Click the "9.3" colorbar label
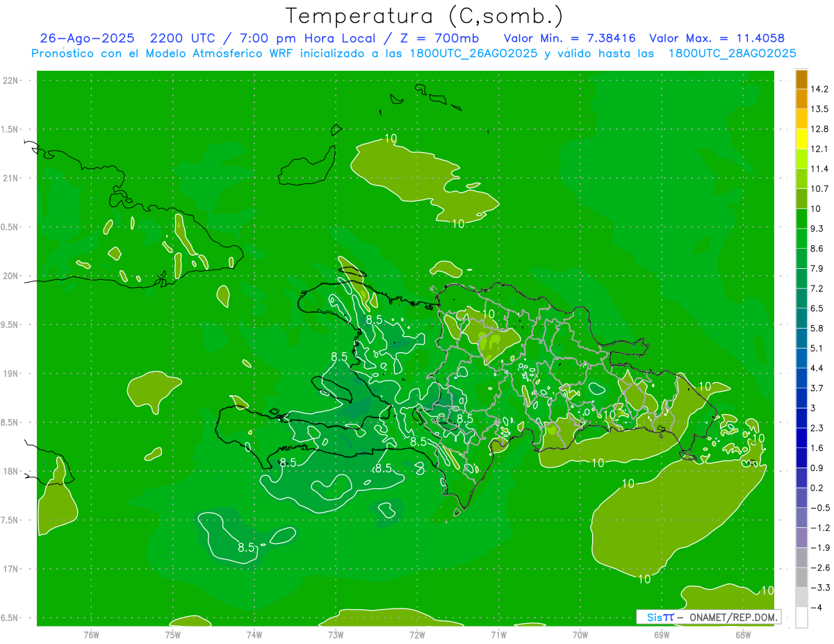 (x=818, y=229)
